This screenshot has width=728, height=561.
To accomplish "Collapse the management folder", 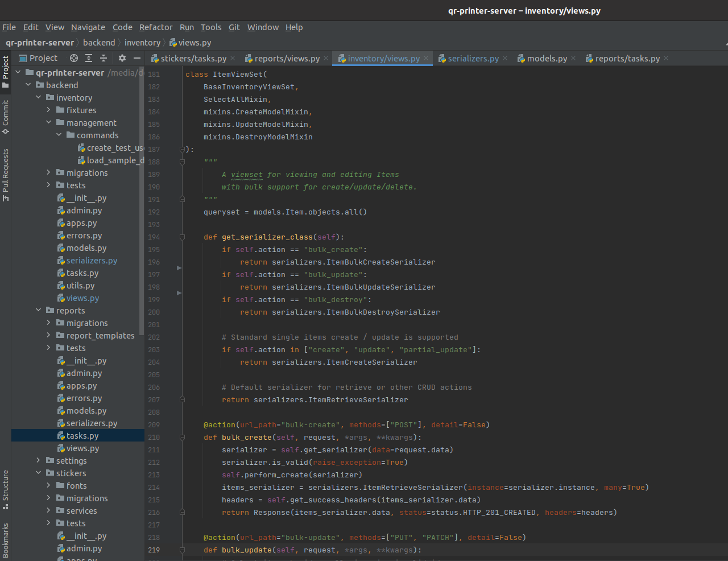I will pyautogui.click(x=49, y=123).
